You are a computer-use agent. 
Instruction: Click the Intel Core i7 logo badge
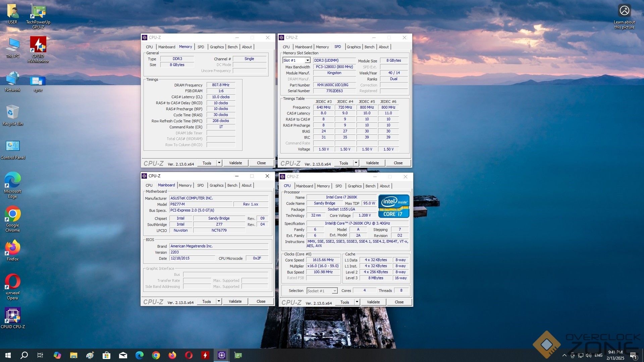pyautogui.click(x=394, y=206)
